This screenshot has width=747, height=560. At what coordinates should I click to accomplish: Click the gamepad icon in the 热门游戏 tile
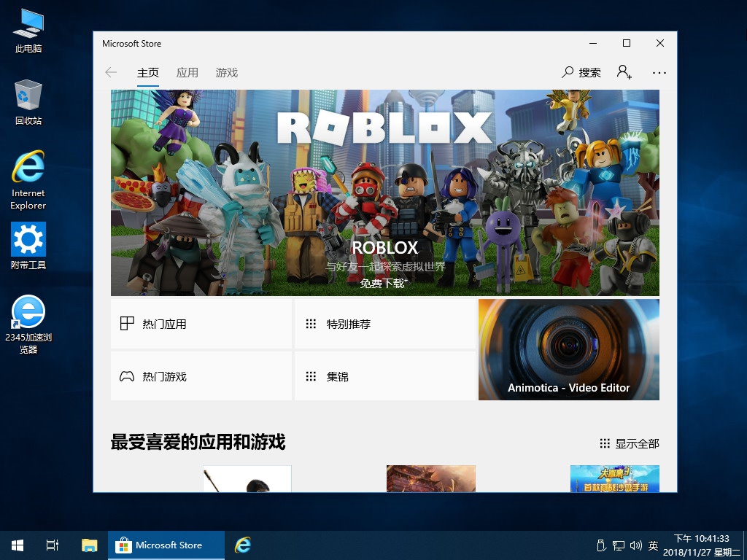click(127, 376)
